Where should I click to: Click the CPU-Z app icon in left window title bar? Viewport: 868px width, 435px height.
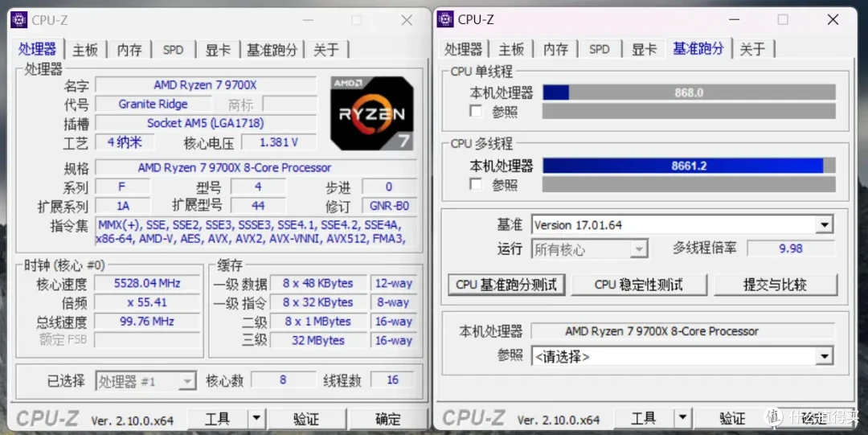(18, 20)
